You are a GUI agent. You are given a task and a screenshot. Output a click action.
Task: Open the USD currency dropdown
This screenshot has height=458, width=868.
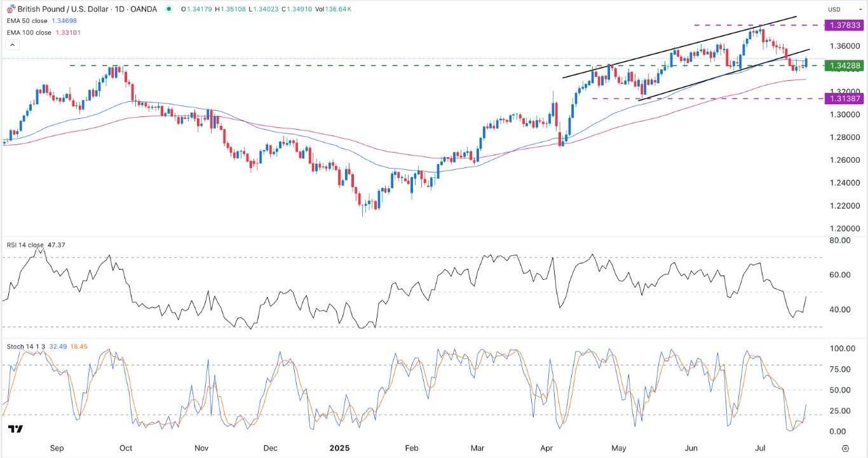842,10
